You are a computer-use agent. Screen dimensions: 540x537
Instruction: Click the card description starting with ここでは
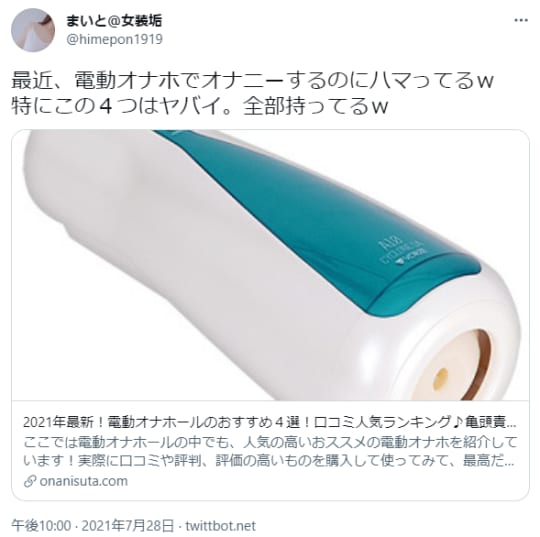(x=270, y=442)
